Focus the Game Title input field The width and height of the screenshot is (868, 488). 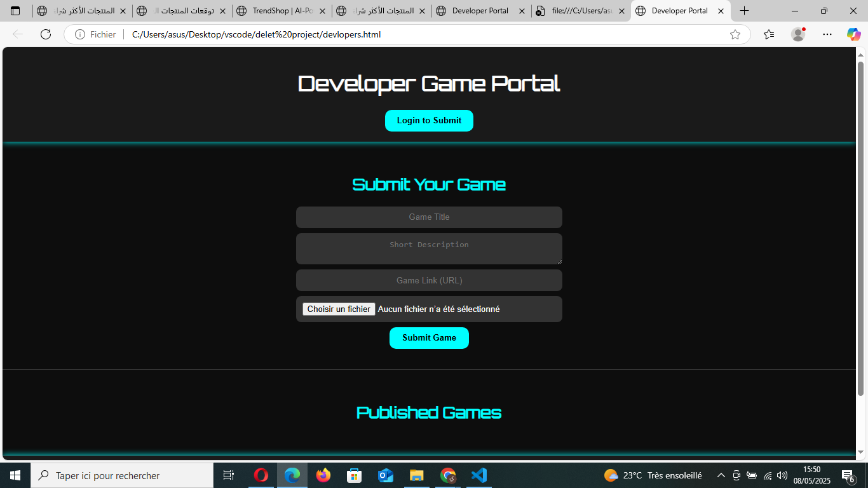tap(429, 217)
